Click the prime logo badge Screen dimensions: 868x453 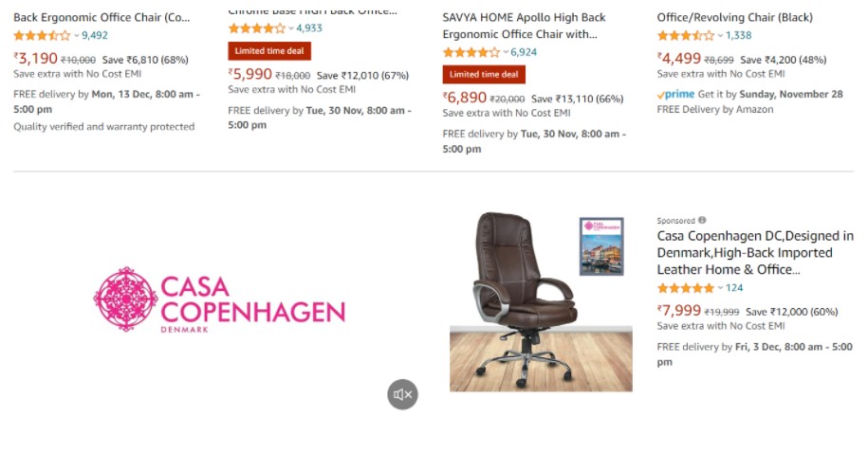[x=676, y=94]
